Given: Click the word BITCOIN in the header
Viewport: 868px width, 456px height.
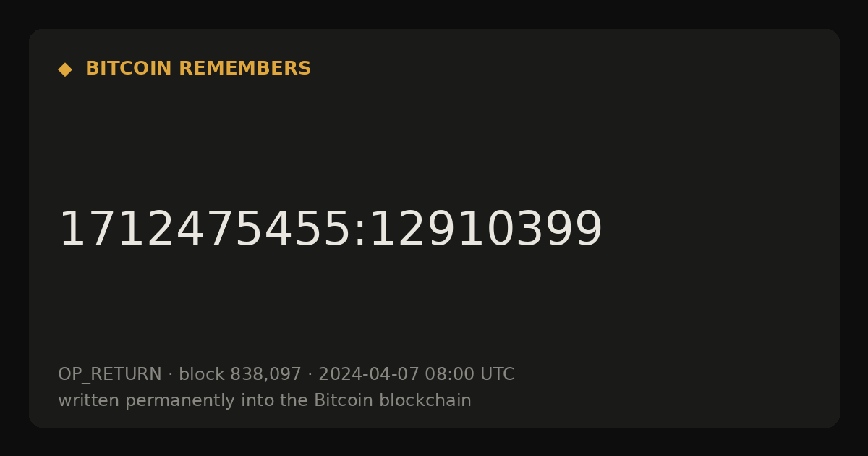Looking at the screenshot, I should coord(129,69).
